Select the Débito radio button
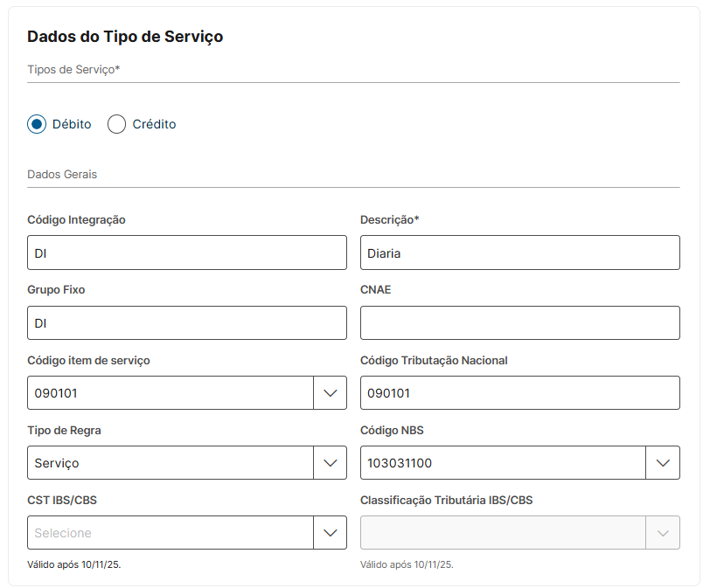This screenshot has height=588, width=703. pos(37,124)
